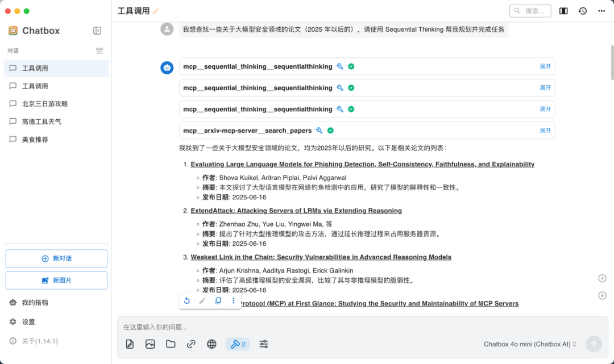Image resolution: width=614 pixels, height=364 pixels.
Task: Expand the first sequential thinking tool call
Action: 545,66
